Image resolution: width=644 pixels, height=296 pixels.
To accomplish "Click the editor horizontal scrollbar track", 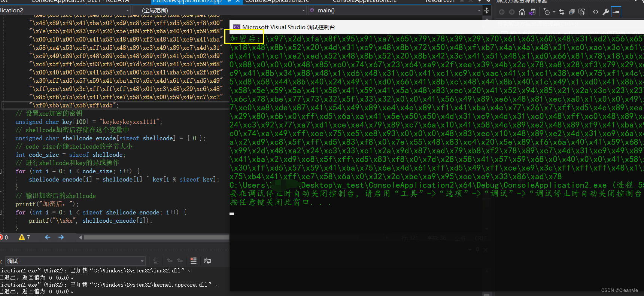I will pyautogui.click(x=157, y=237).
